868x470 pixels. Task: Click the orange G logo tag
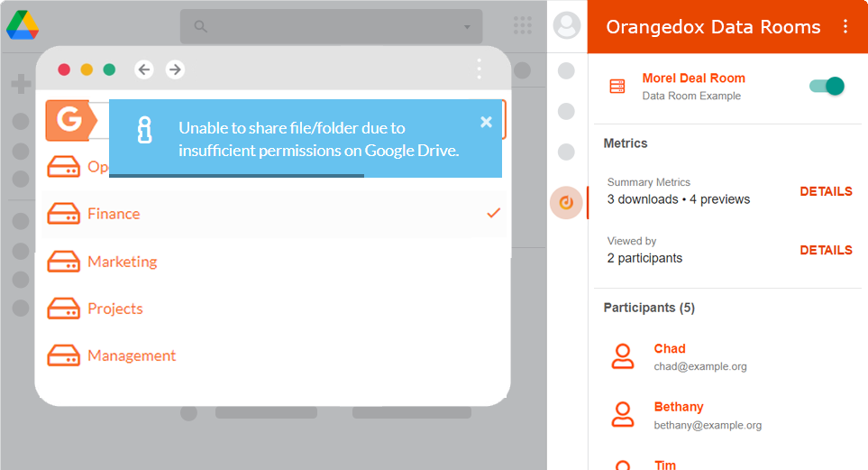[71, 120]
